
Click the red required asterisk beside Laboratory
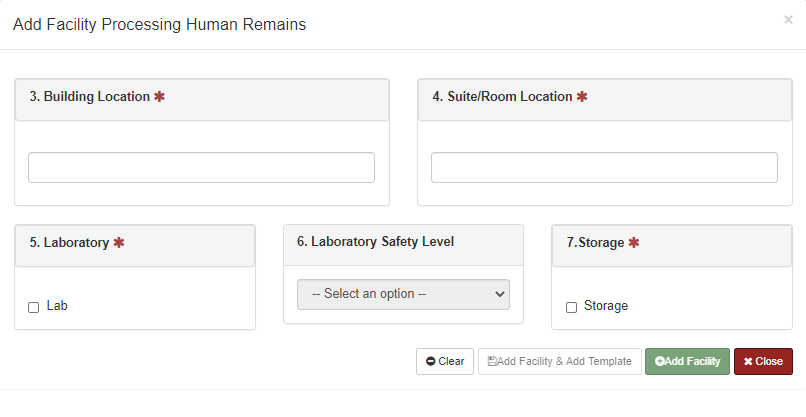click(118, 242)
